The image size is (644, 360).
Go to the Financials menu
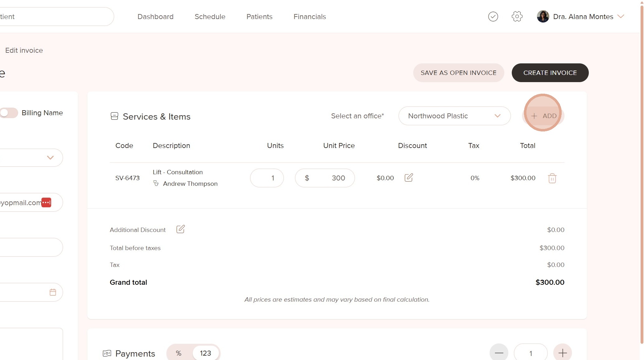[309, 17]
